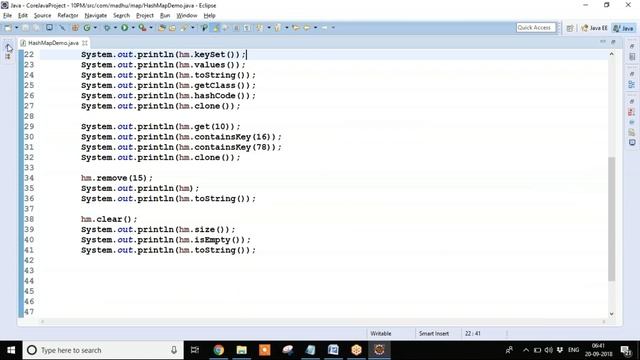640x360 pixels.
Task: Toggle the P breadcrumb toolbar button
Action: pos(204,28)
